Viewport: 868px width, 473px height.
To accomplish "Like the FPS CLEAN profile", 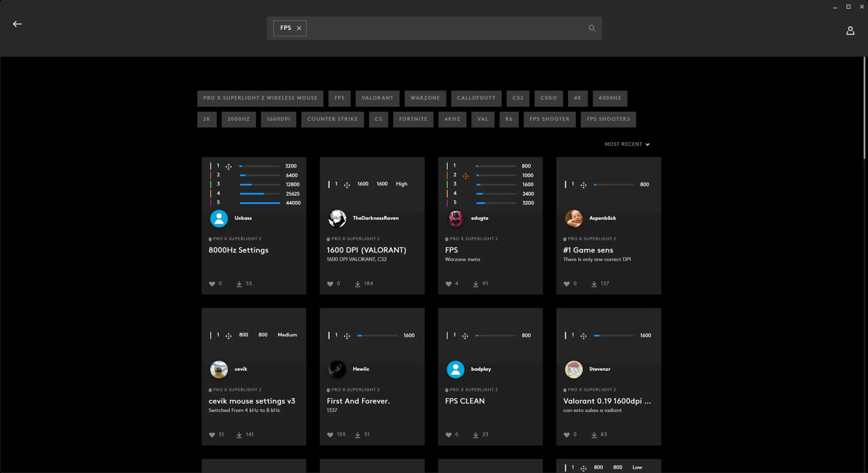I will point(449,435).
